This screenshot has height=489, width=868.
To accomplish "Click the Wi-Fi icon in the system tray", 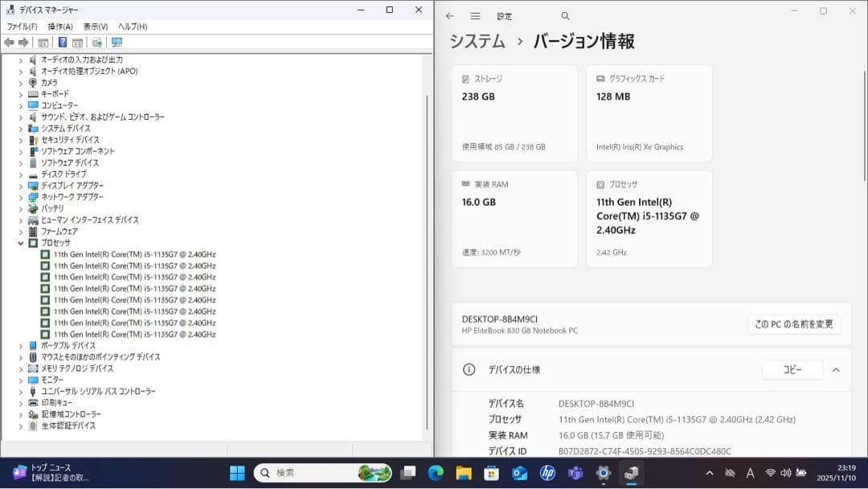I will pyautogui.click(x=770, y=474).
